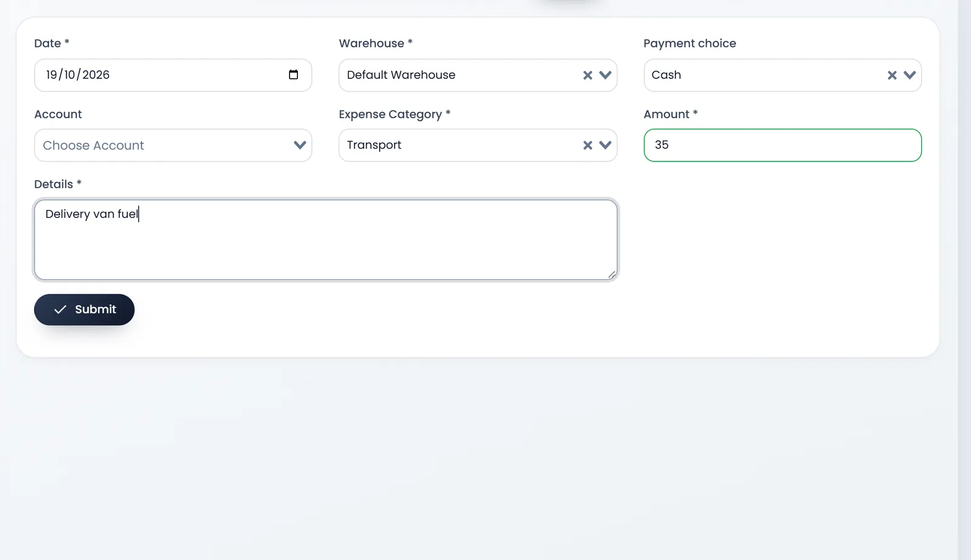Click the Payment choice label
This screenshot has height=560, width=971.
[x=689, y=43]
